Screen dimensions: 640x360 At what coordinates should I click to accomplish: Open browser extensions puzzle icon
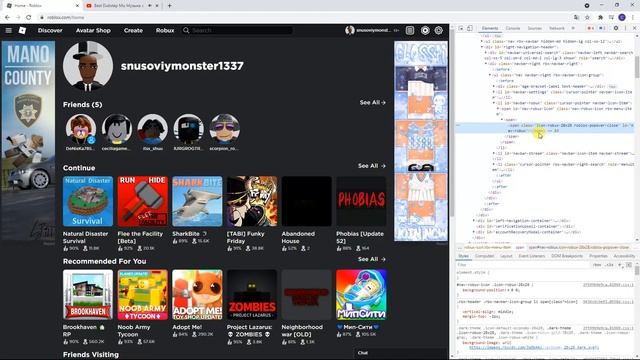[600, 17]
